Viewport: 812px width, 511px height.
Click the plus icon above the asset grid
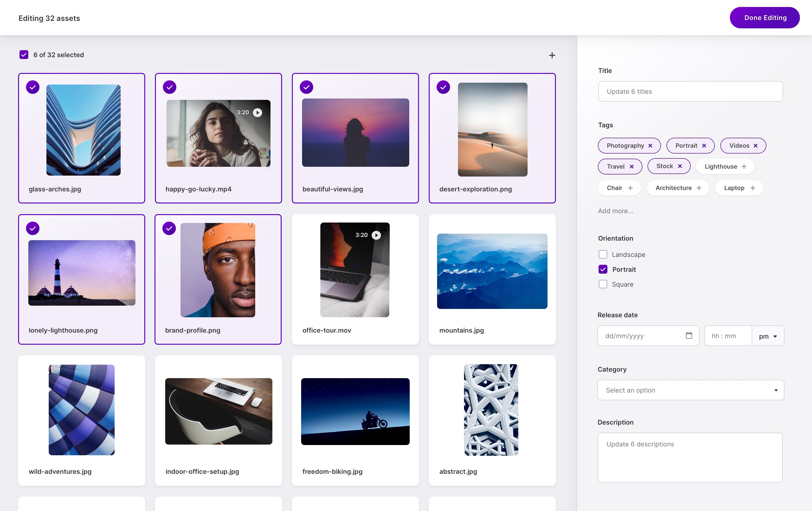point(552,55)
